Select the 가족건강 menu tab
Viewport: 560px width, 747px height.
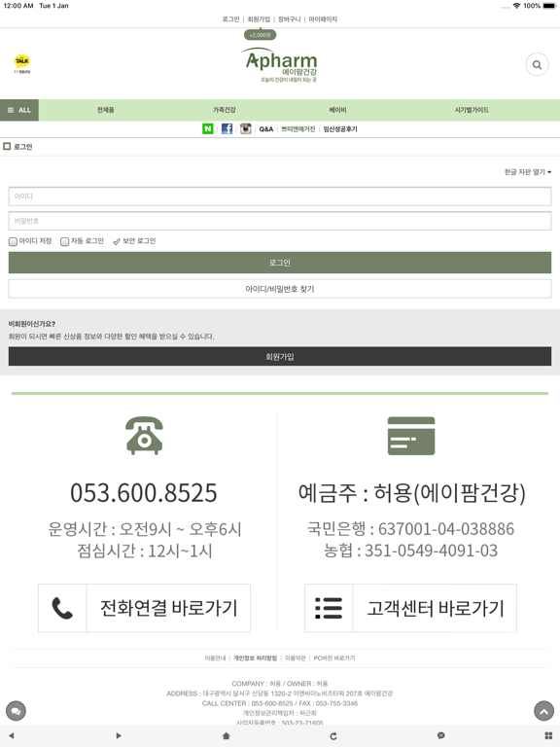tap(224, 110)
